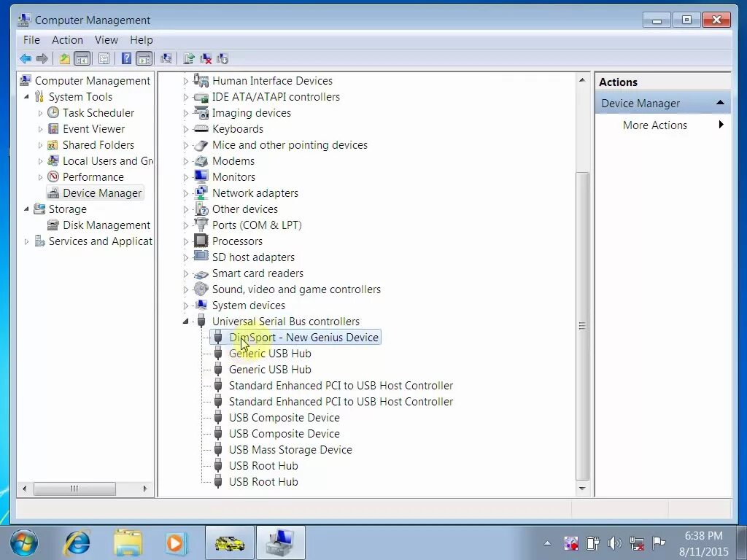Toggle Show/Hide Console Tree toolbar button
The width and height of the screenshot is (747, 560).
(x=82, y=58)
